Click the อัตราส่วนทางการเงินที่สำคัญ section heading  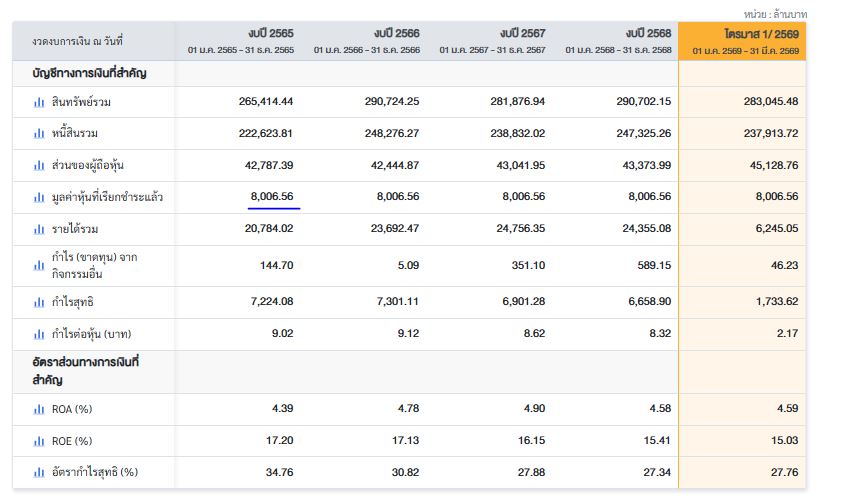click(x=86, y=371)
